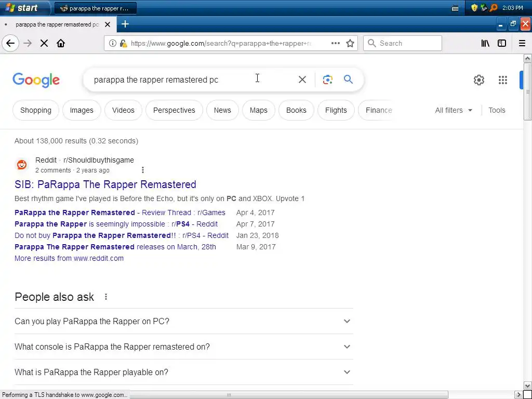Show site information icon in address bar
Viewport: 532px width, 399px height.
[x=112, y=43]
